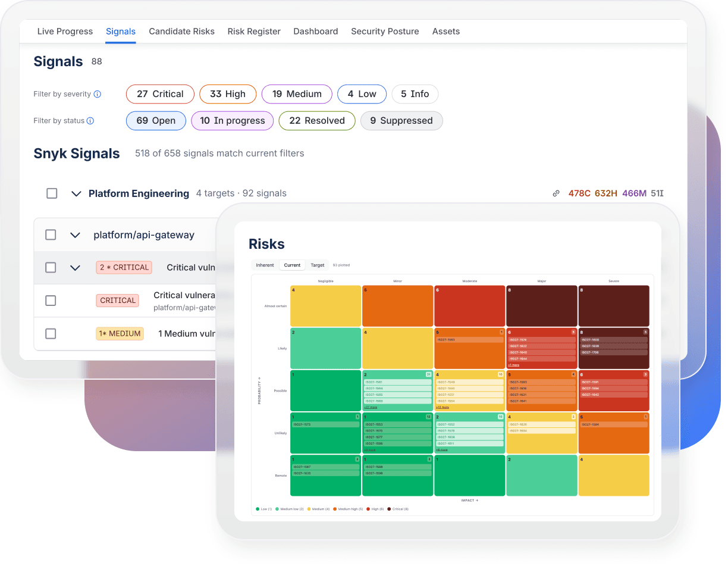
Task: Open the Candidate Risks tab
Action: pos(181,32)
